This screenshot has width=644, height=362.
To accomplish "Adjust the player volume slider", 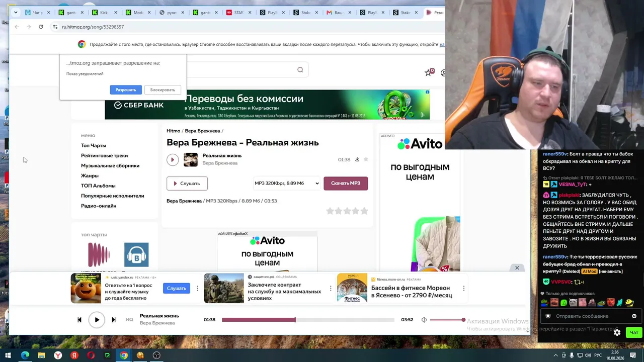I will (447, 320).
